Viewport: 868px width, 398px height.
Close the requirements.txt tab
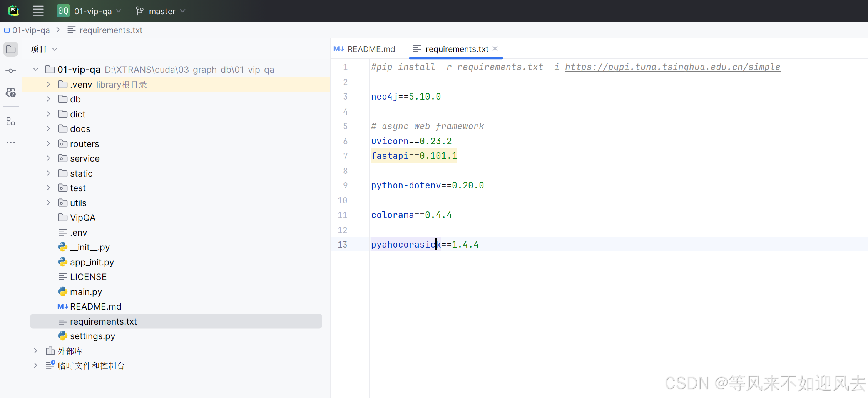click(x=495, y=48)
